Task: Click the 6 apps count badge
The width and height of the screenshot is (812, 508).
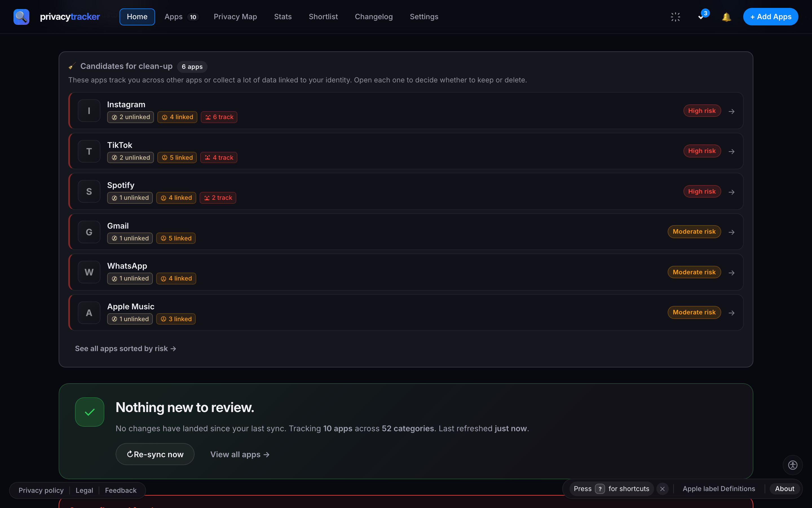Action: tap(192, 67)
